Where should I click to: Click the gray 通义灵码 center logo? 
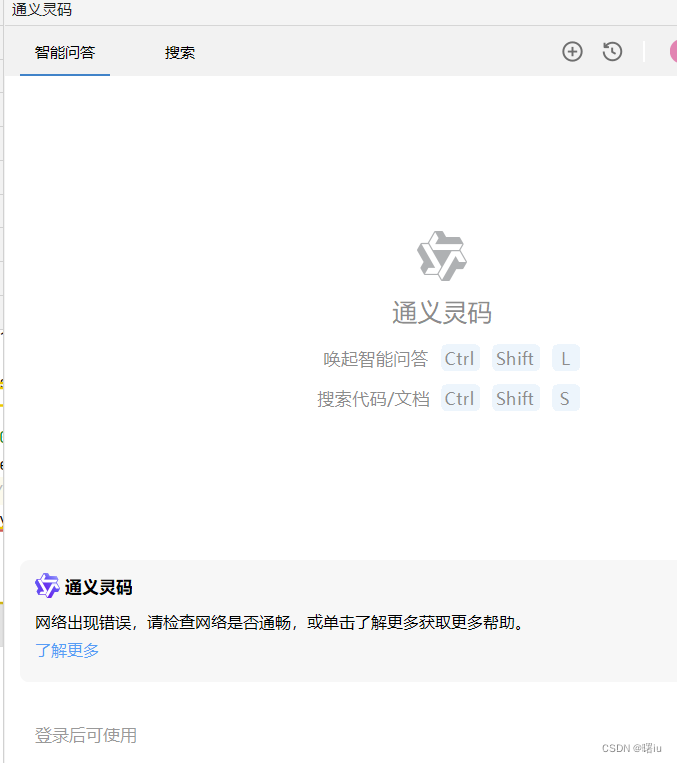pyautogui.click(x=442, y=256)
